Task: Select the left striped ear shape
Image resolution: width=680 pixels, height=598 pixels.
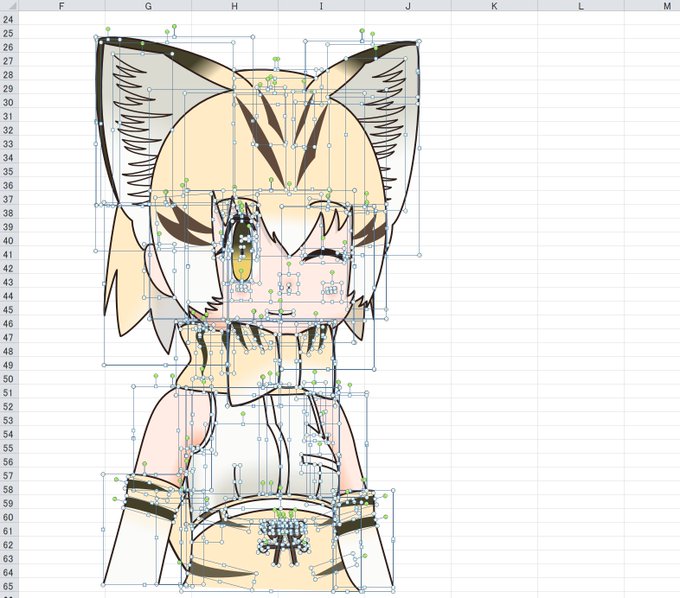Action: click(x=163, y=121)
